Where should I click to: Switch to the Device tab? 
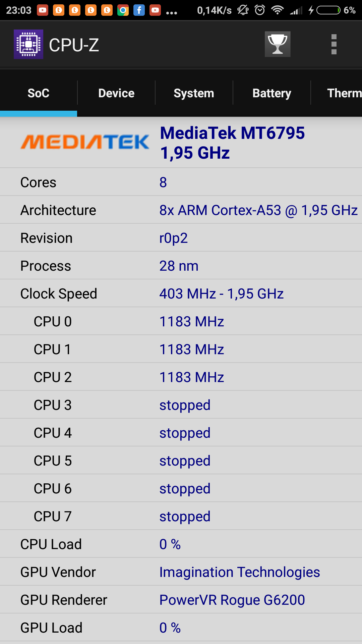(x=116, y=93)
